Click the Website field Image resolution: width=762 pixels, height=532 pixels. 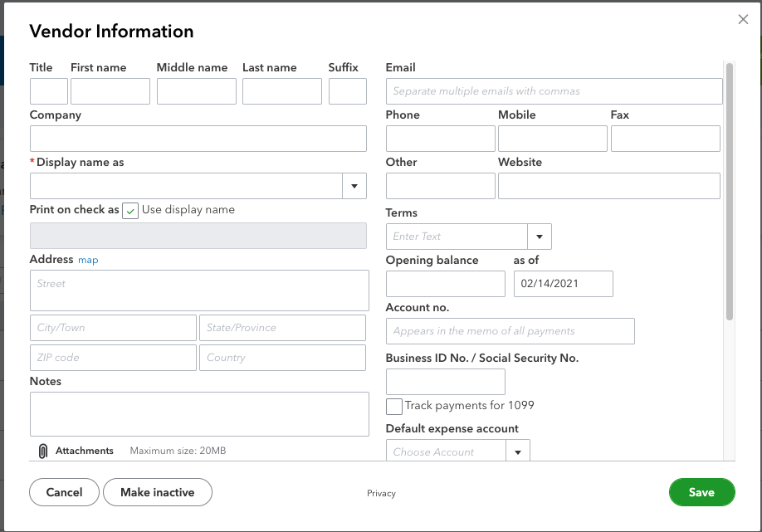pos(609,186)
